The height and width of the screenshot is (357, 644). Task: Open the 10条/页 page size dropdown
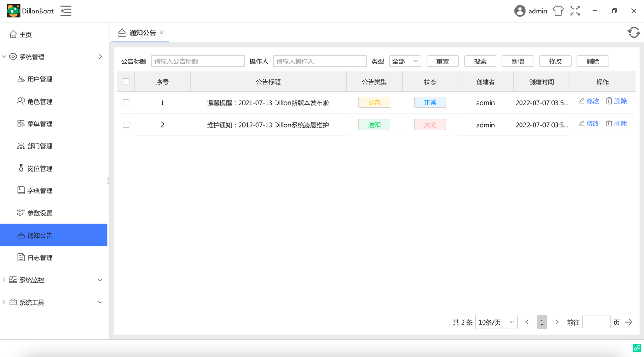point(496,322)
